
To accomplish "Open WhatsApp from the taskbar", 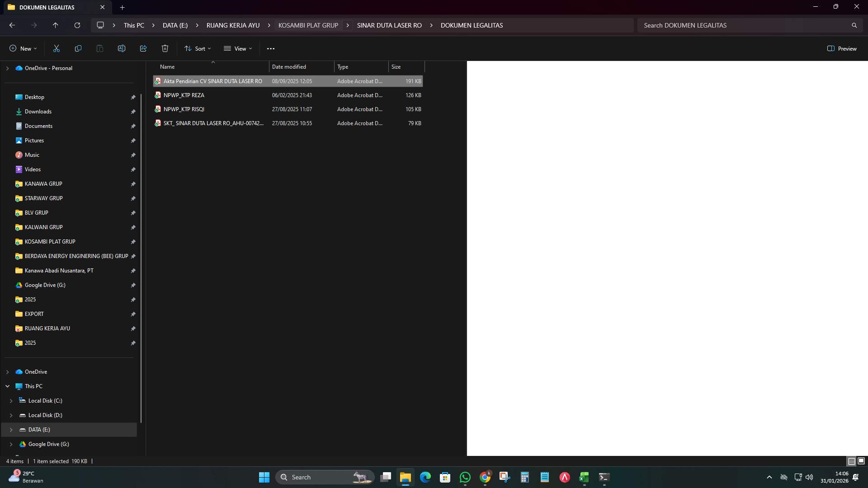I will point(465,477).
